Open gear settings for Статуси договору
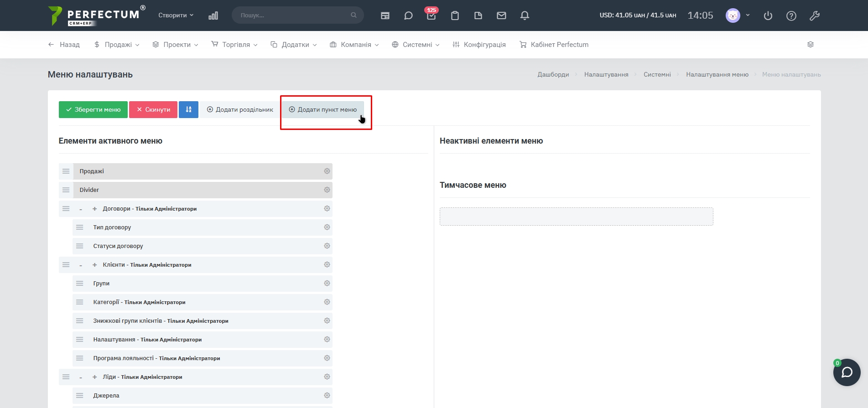Image resolution: width=868 pixels, height=408 pixels. pyautogui.click(x=327, y=246)
